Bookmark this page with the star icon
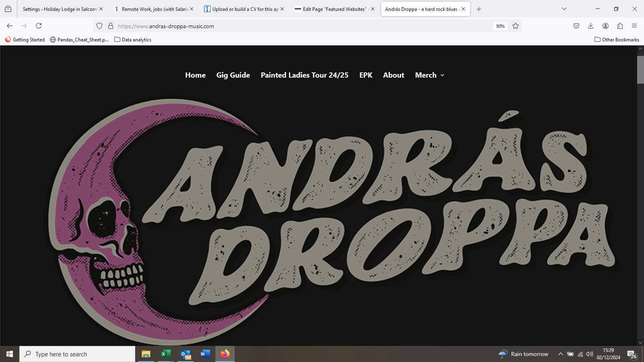This screenshot has height=362, width=644. point(516,26)
